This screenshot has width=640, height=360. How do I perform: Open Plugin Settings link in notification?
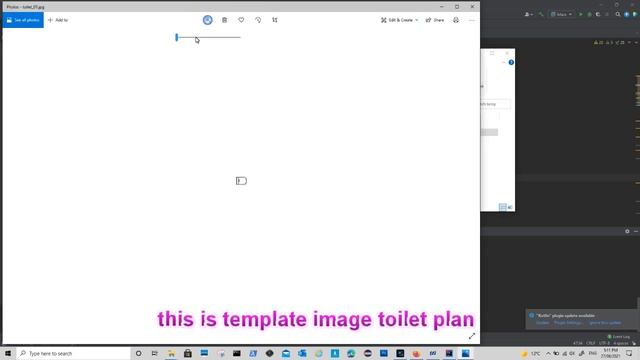(568, 323)
